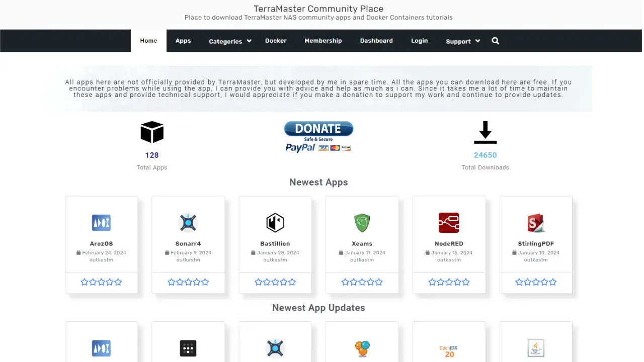Open the Dashboard menu item

pos(376,41)
